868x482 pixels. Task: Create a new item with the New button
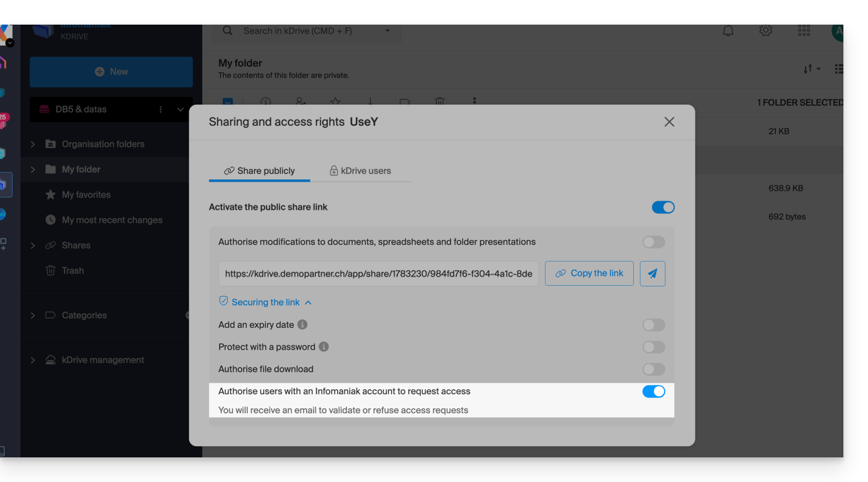111,72
